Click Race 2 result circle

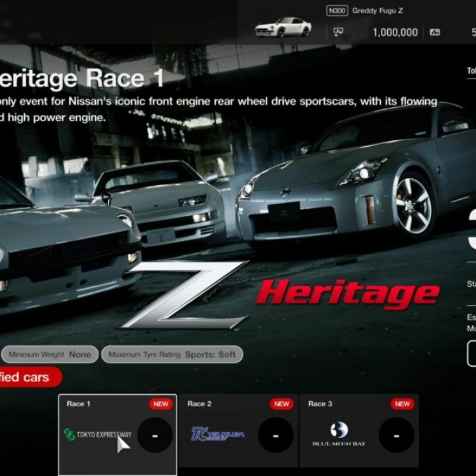click(275, 435)
